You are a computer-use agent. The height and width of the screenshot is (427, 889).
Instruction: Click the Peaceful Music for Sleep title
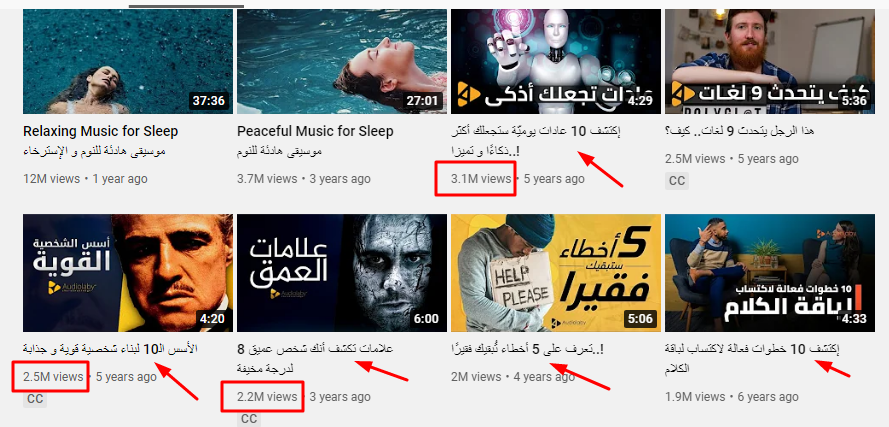coord(315,132)
